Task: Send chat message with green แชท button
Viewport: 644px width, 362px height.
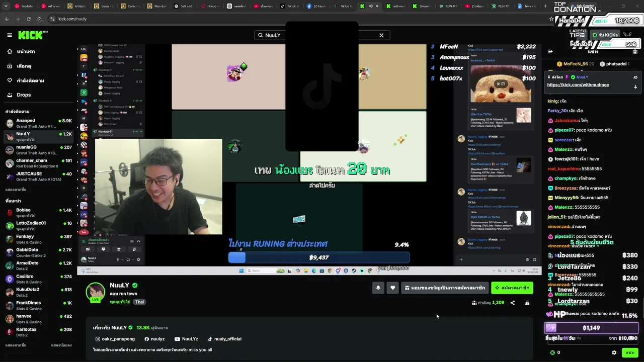Action: [x=630, y=352]
